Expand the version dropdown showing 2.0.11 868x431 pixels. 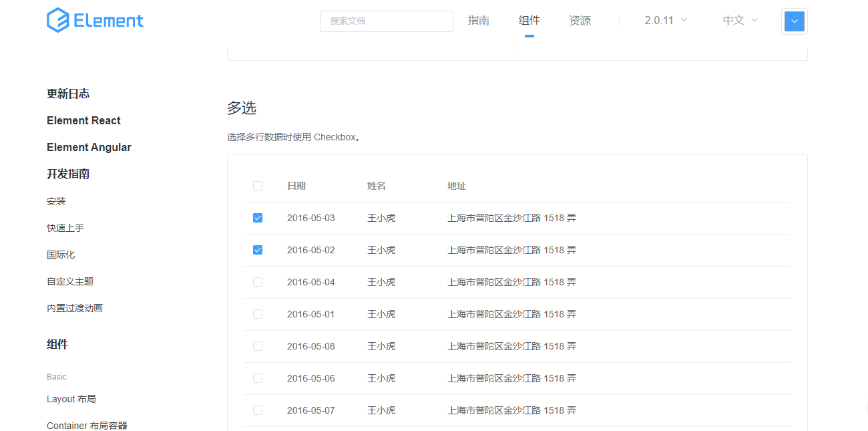point(665,20)
